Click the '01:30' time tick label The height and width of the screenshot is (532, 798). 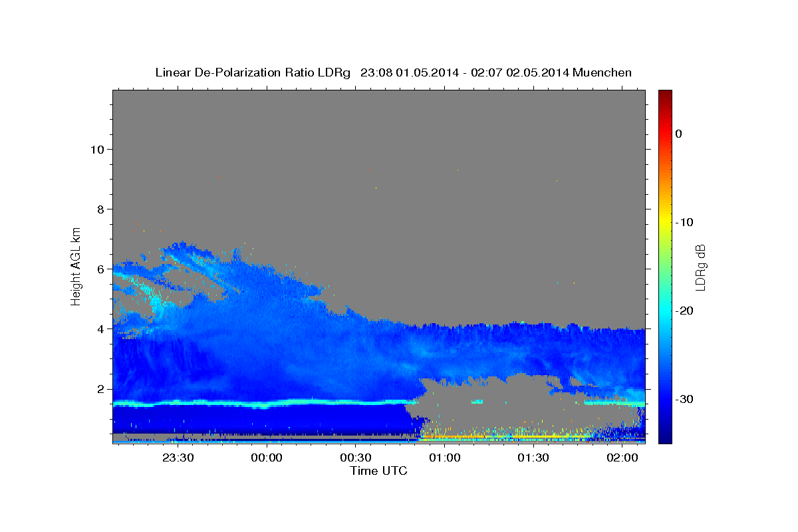(533, 458)
